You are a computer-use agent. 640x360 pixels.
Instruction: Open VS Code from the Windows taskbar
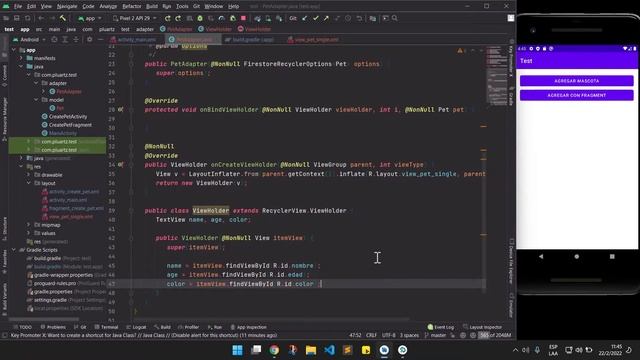click(329, 350)
